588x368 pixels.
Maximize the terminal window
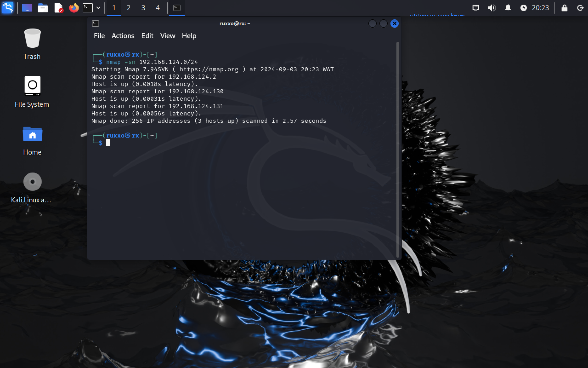[383, 24]
